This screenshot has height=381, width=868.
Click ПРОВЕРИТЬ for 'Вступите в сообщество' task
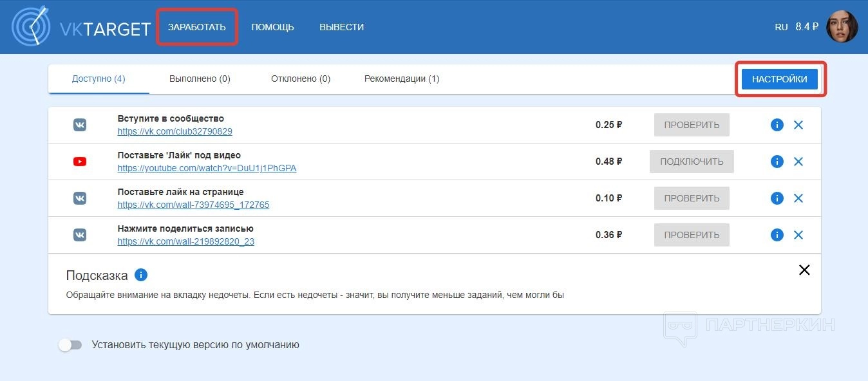692,125
